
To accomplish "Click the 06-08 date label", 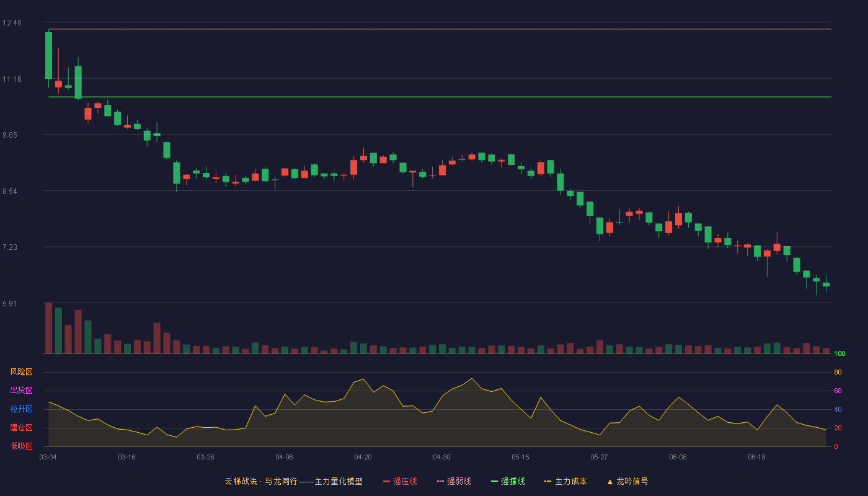I will click(x=678, y=457).
